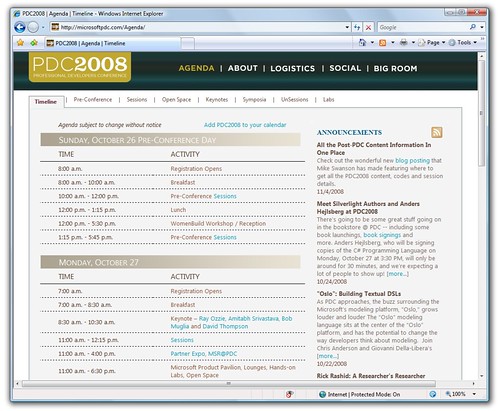The height and width of the screenshot is (411, 500).
Task: Focus the address bar showing microsoftpdc.com/Agenda
Action: coord(197,27)
